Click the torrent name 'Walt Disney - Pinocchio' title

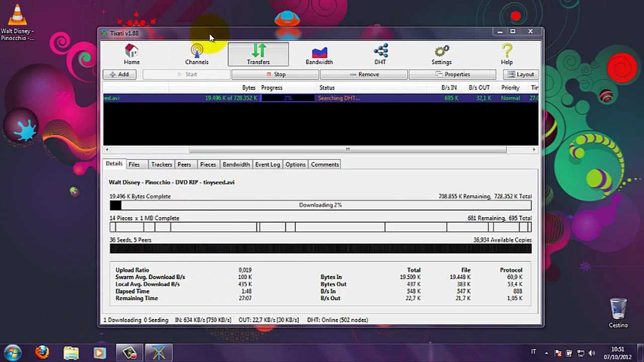click(x=172, y=182)
